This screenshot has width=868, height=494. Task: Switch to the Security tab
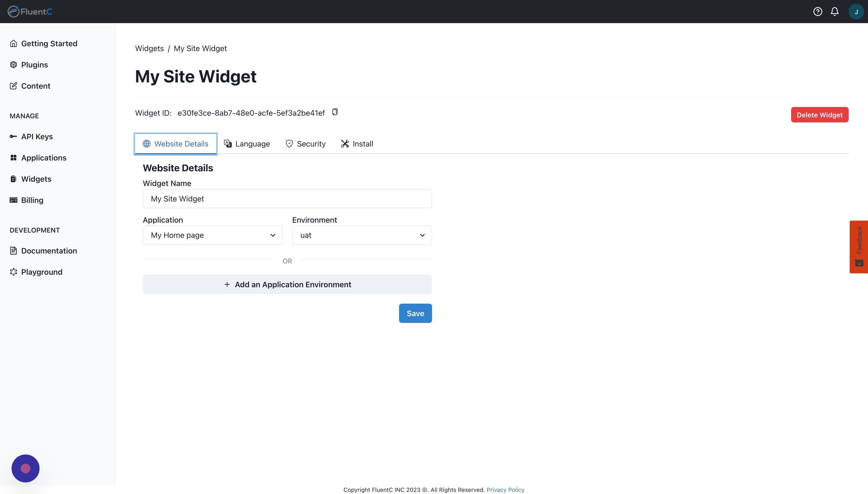tap(305, 144)
